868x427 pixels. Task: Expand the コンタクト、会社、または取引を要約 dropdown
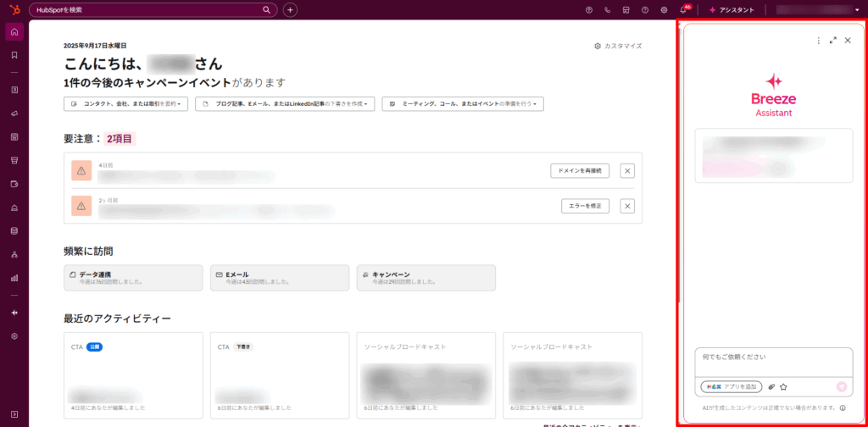coord(125,103)
